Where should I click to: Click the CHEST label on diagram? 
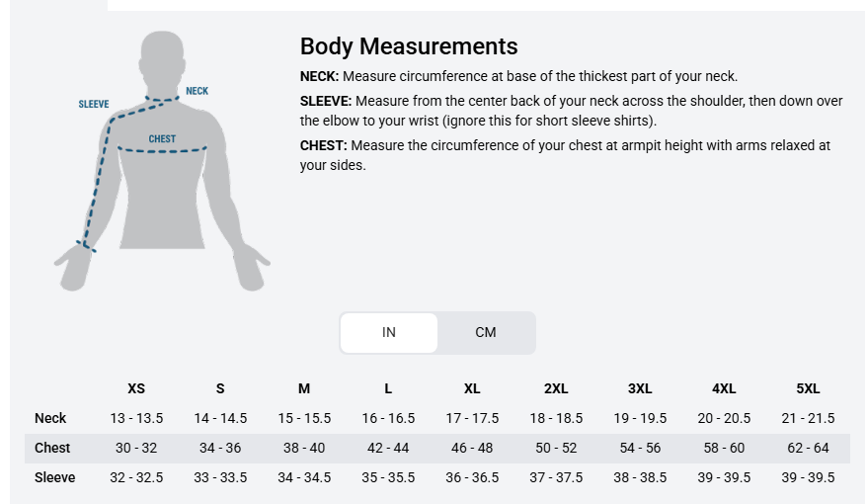[x=162, y=139]
